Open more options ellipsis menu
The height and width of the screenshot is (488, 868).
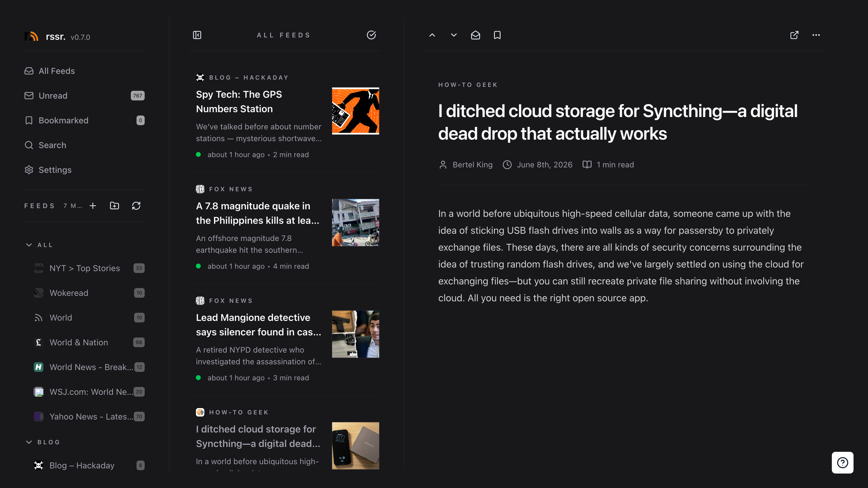(x=816, y=35)
